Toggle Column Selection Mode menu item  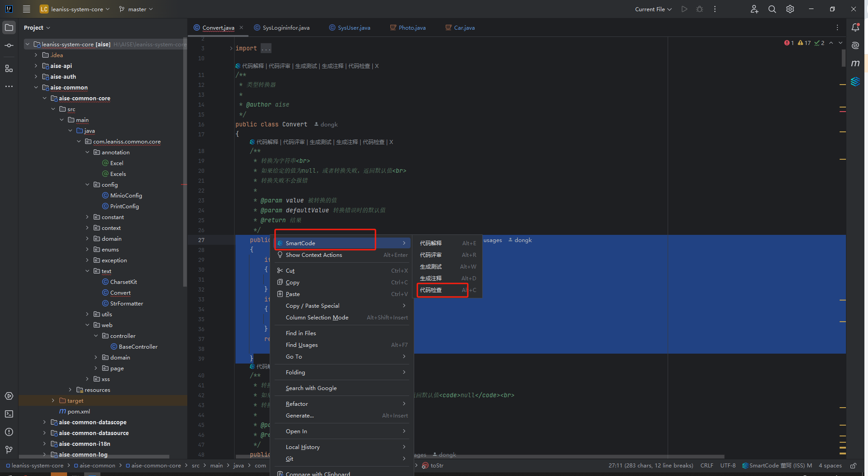[343, 317]
